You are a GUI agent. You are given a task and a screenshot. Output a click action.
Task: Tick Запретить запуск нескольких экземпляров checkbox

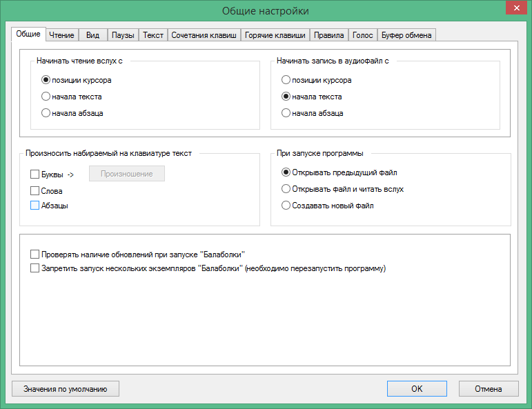coord(35,268)
